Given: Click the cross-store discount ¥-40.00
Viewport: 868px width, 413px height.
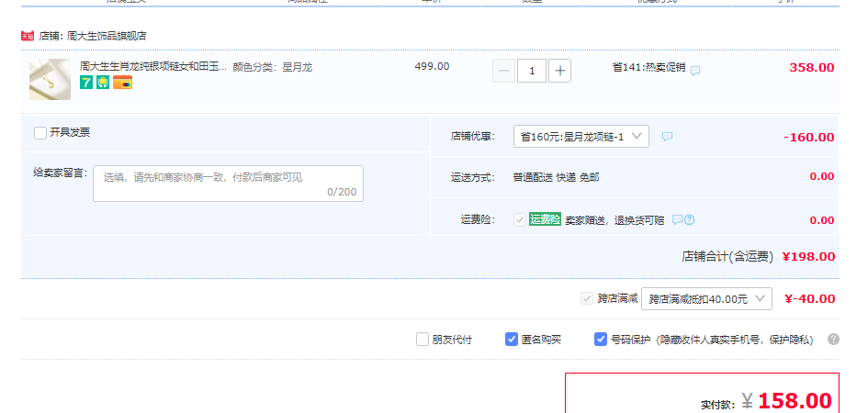Looking at the screenshot, I should click(x=810, y=299).
